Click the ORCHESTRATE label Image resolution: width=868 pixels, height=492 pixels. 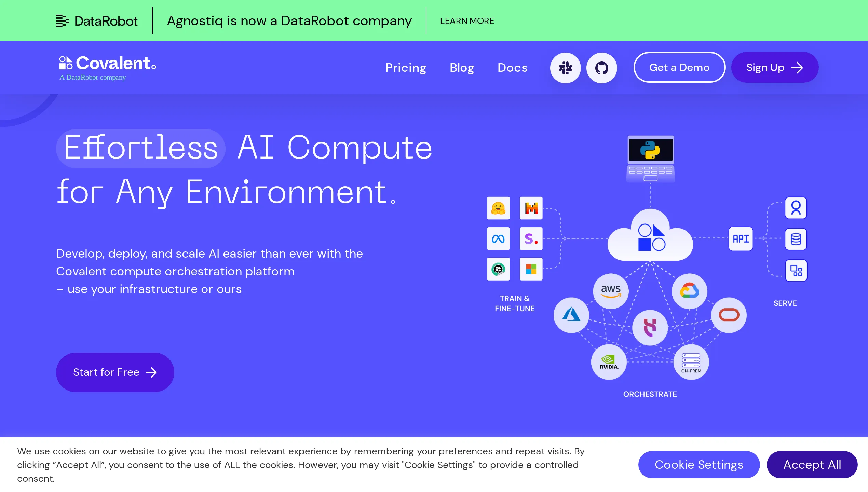point(650,394)
